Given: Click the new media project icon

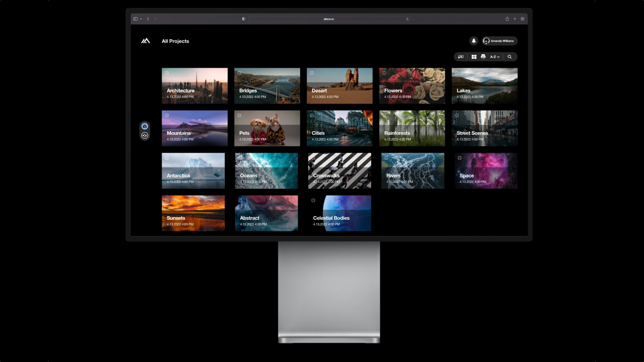Looking at the screenshot, I should click(x=461, y=57).
